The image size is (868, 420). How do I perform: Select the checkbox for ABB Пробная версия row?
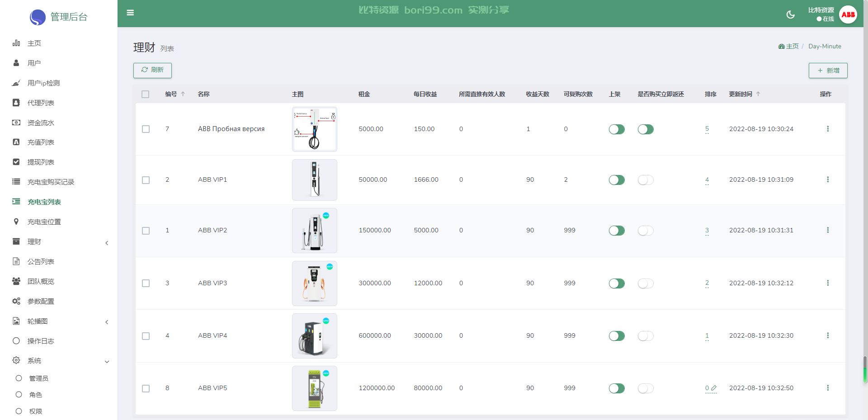tap(146, 129)
